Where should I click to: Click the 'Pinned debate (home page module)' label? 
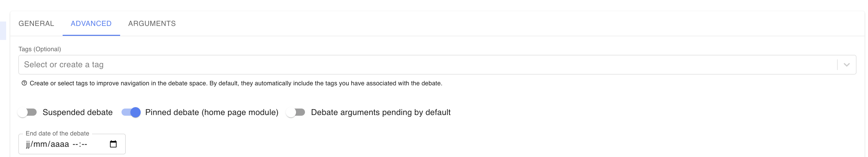tap(212, 112)
